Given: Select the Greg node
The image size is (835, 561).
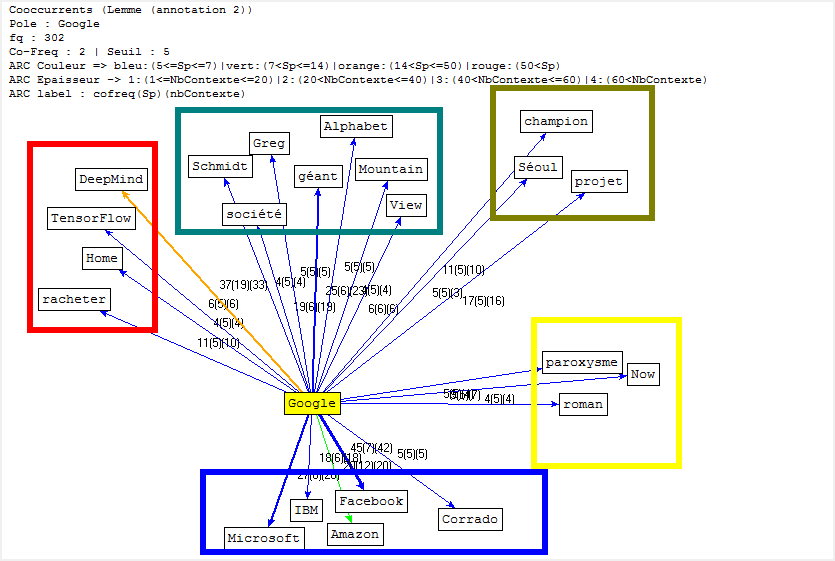Looking at the screenshot, I should (269, 143).
